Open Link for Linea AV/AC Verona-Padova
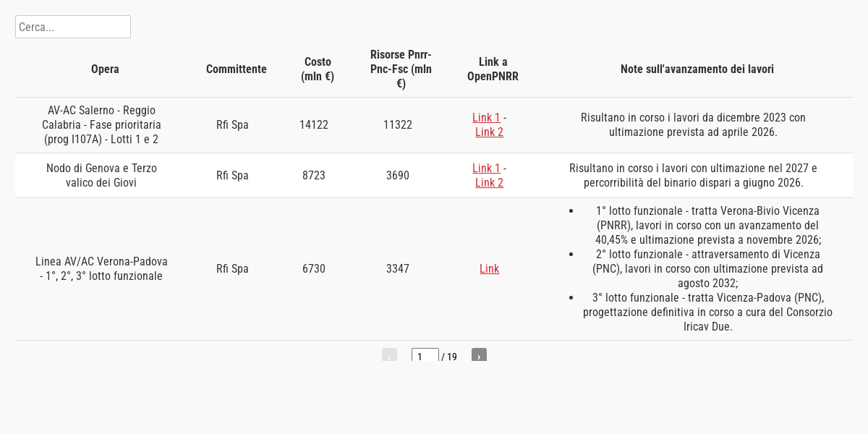 coord(489,268)
